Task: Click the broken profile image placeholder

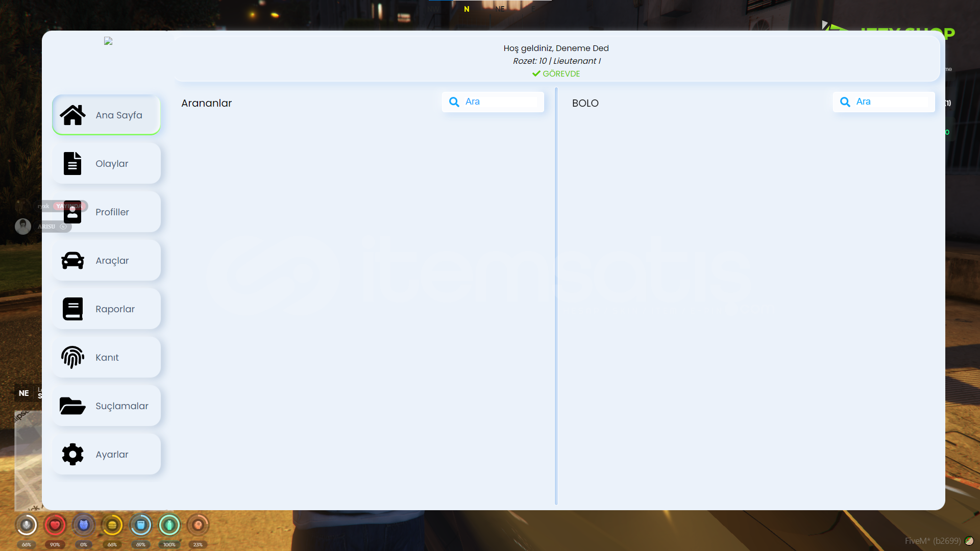Action: [108, 41]
